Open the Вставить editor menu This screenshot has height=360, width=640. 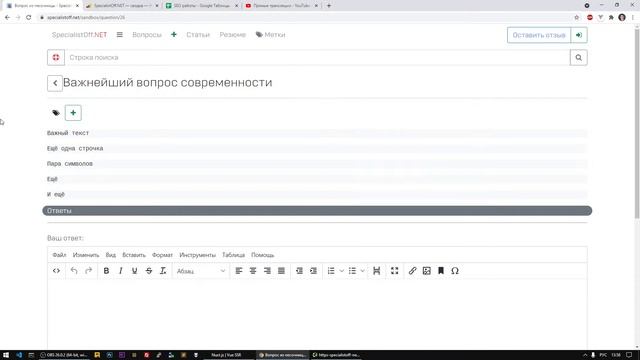point(134,255)
